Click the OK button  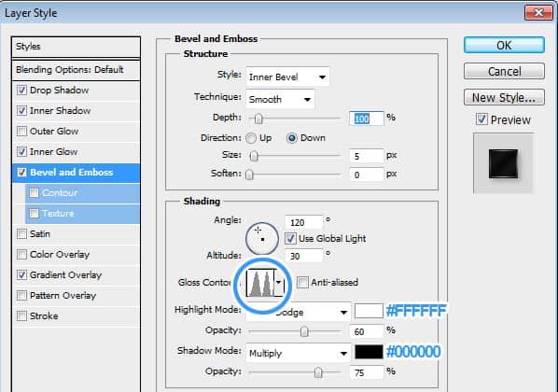504,46
